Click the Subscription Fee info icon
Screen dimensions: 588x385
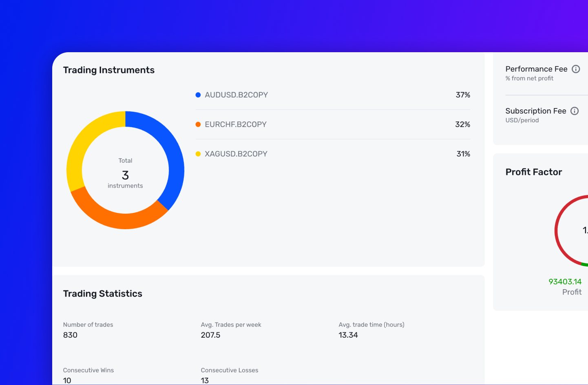[x=575, y=111]
